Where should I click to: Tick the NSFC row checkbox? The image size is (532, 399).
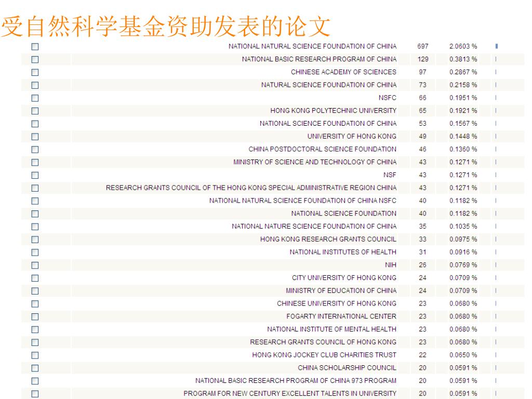[35, 98]
